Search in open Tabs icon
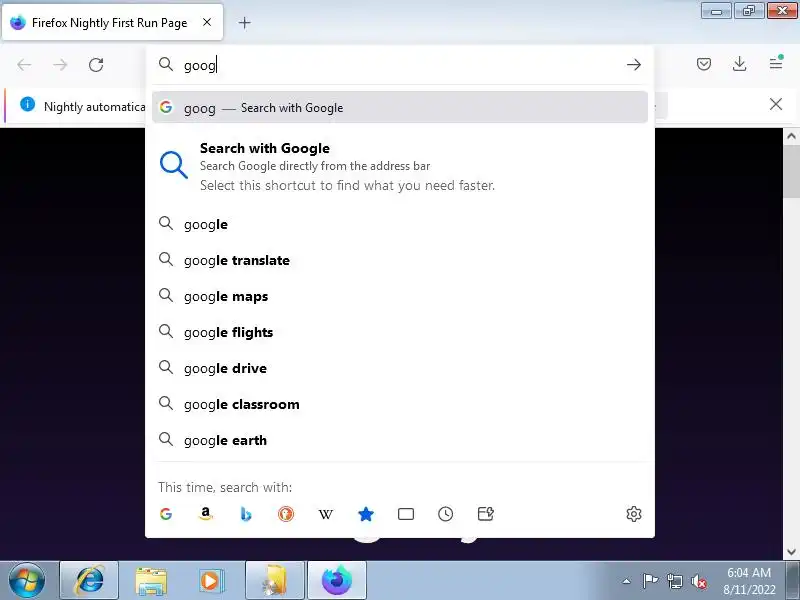This screenshot has width=800, height=600. 406,514
